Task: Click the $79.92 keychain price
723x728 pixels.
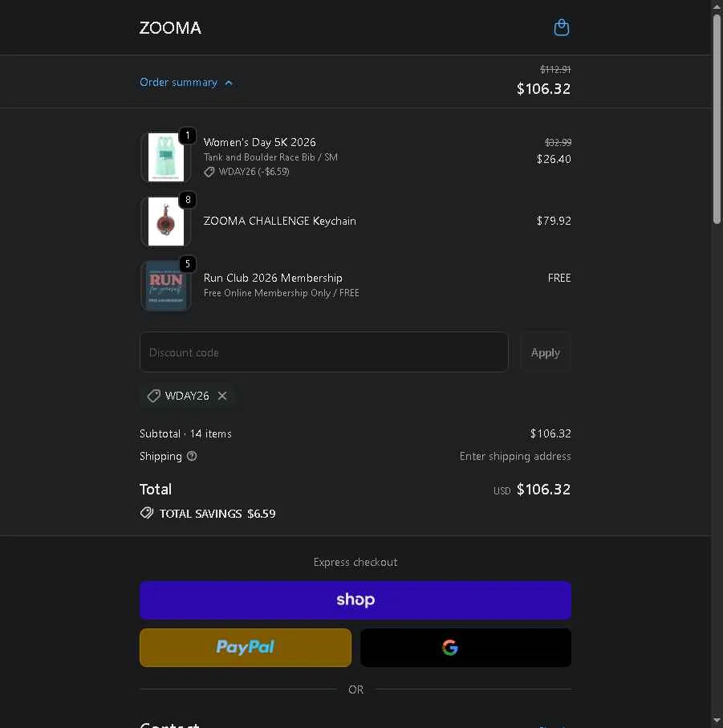Action: click(554, 221)
